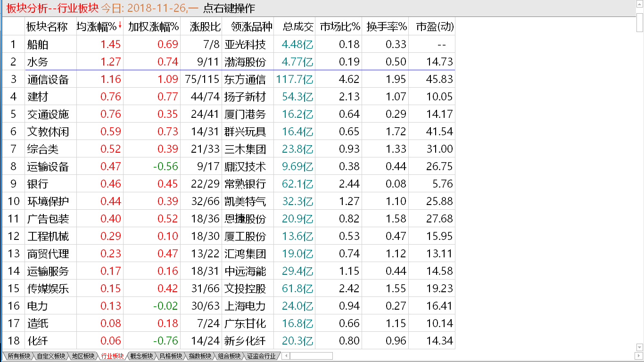The image size is (644, 362).
Task: Click leading stock 中远海能
Action: click(245, 271)
